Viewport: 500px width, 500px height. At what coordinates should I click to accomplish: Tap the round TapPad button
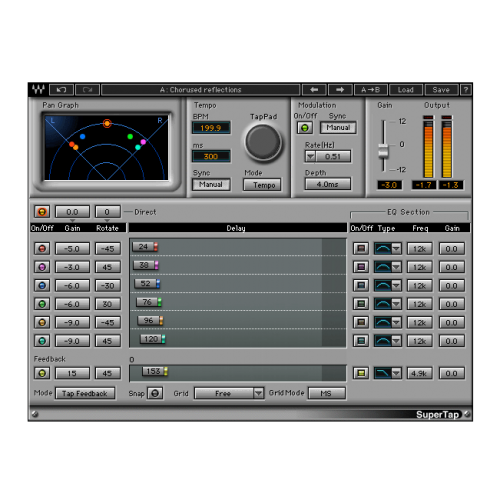[263, 142]
